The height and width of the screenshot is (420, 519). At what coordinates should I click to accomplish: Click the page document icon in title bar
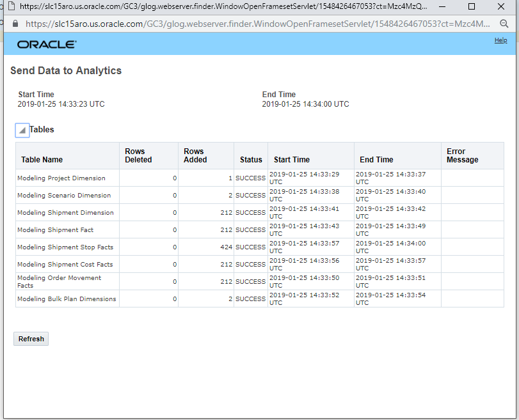coord(12,6)
